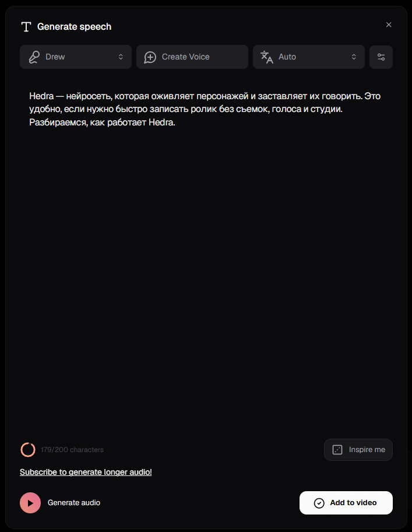The width and height of the screenshot is (412, 532).
Task: Expand the Drew voice chevron arrows
Action: coord(121,57)
